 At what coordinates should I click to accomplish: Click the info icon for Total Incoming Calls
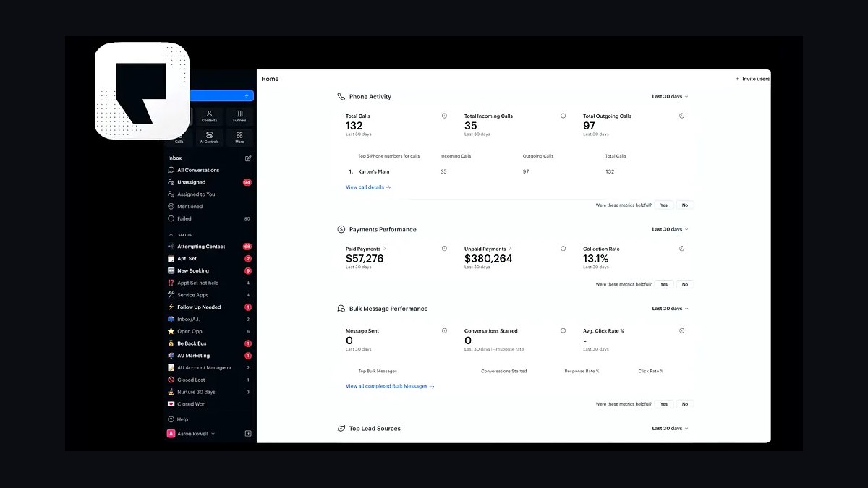(x=563, y=116)
